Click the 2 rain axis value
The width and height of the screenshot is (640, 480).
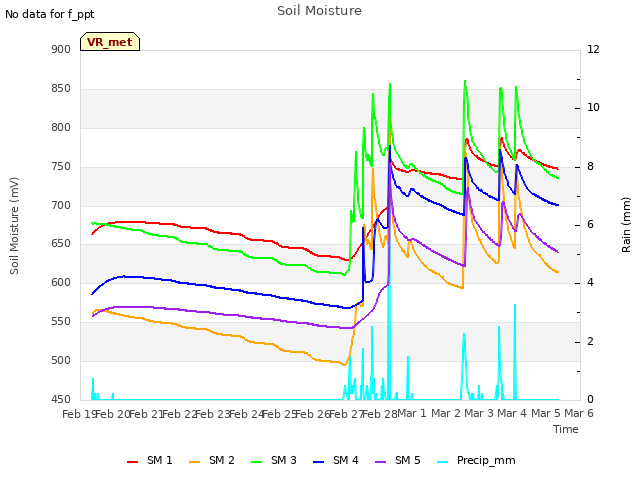(x=590, y=342)
